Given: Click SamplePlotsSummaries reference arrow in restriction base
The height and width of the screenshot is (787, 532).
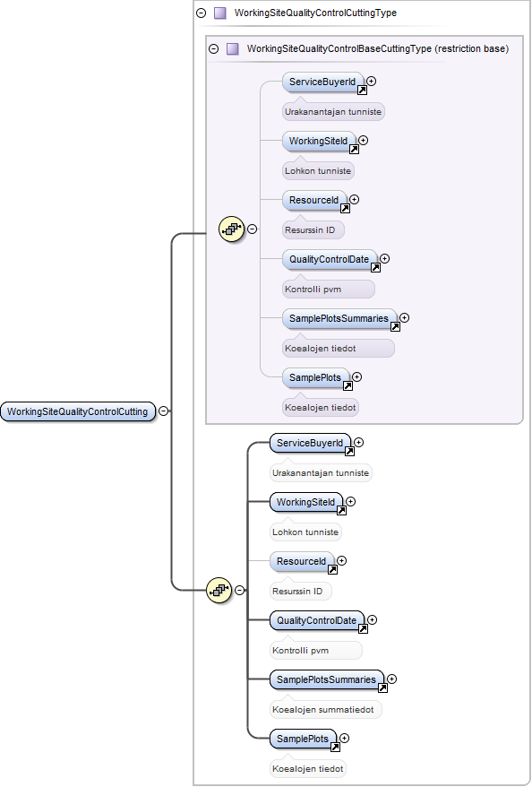Looking at the screenshot, I should tap(395, 327).
